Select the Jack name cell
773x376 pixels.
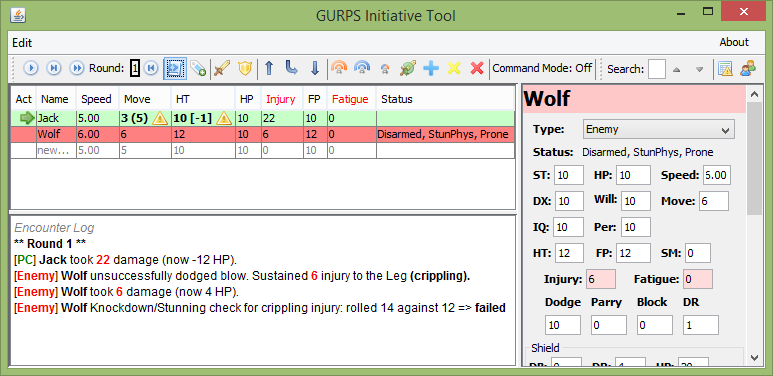coord(55,118)
